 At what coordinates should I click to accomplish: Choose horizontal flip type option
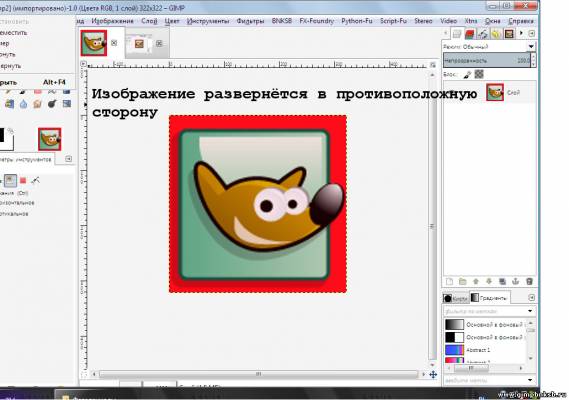(x=17, y=203)
